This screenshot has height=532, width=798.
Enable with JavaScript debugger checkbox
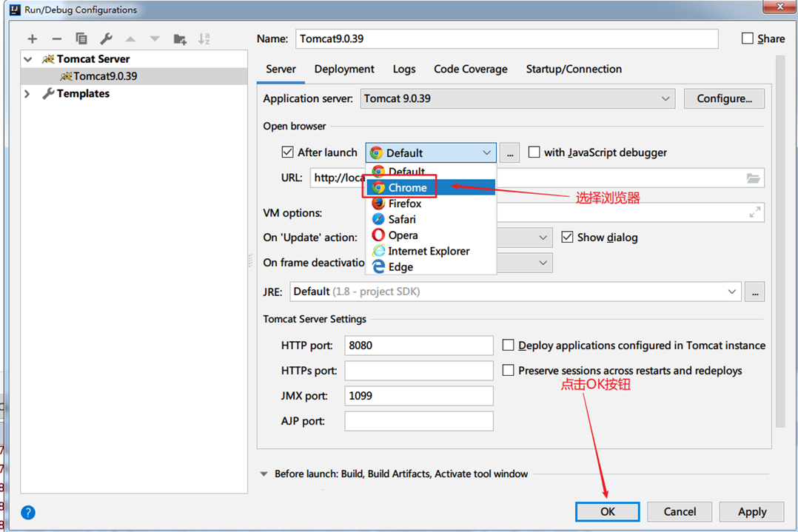[x=534, y=152]
